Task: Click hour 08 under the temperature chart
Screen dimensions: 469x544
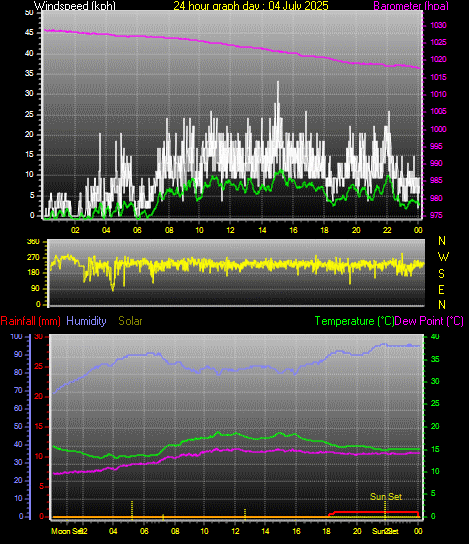Action: tap(175, 531)
